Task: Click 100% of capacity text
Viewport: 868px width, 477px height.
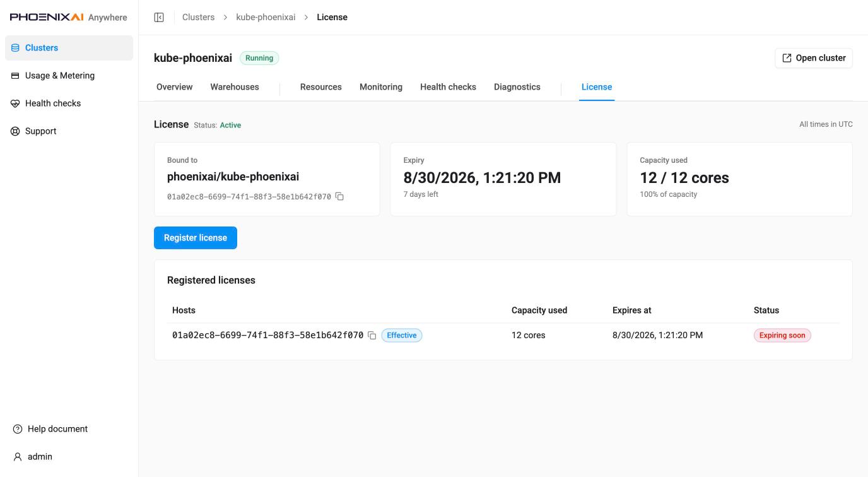Action: 668,194
